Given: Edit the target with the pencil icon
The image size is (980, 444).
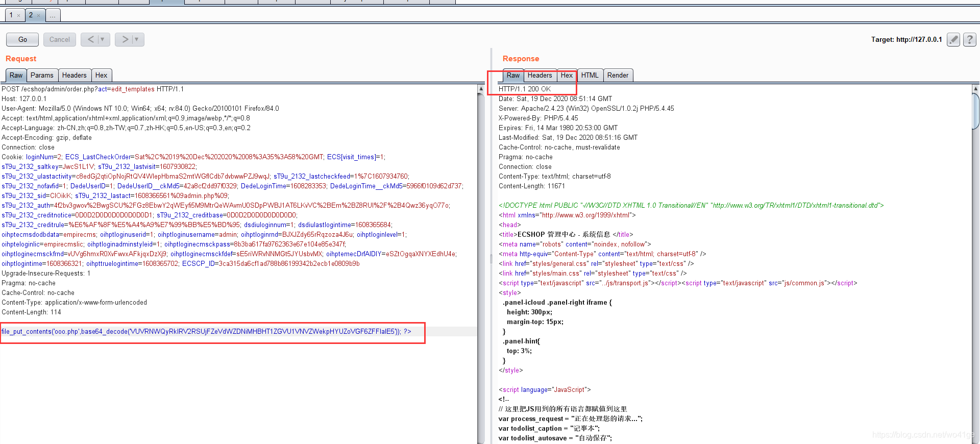Looking at the screenshot, I should point(953,39).
